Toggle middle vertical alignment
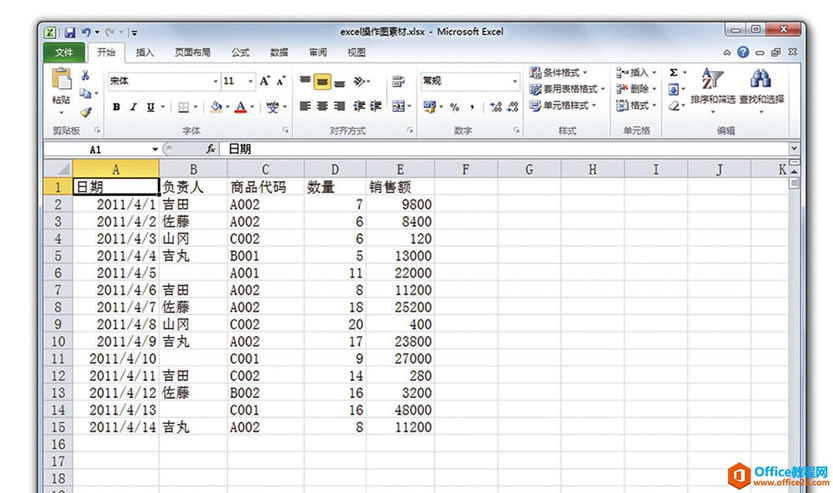Viewport: 833px width, 493px height. click(322, 81)
